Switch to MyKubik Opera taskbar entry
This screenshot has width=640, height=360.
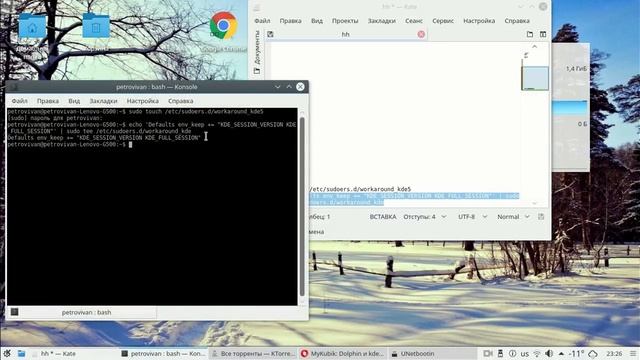click(x=342, y=353)
